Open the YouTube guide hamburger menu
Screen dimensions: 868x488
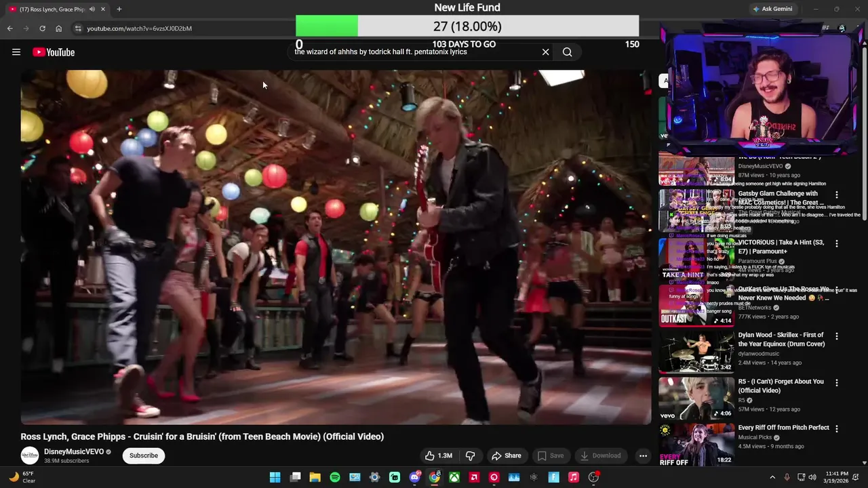coord(16,52)
